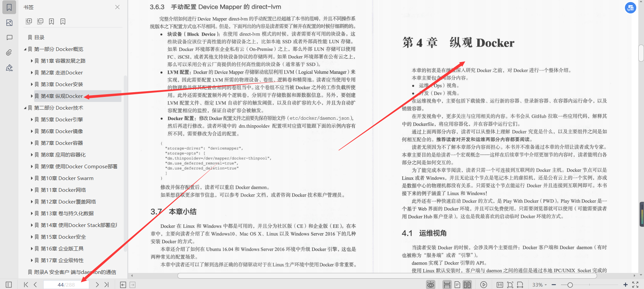The image size is (644, 289).
Task: Set zoom to actual size 1:1
Action: [500, 285]
